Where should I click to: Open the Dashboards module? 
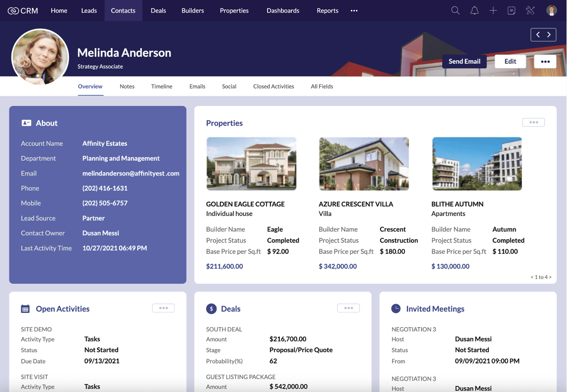(283, 11)
